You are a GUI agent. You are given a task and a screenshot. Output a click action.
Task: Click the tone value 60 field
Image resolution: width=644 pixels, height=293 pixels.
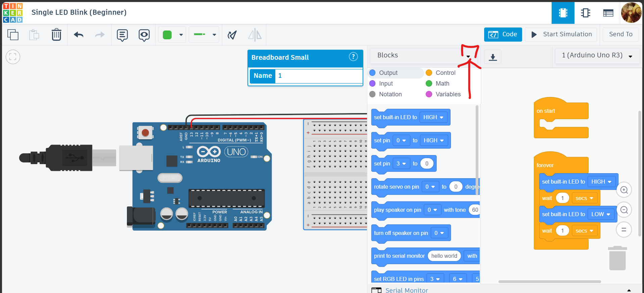click(474, 210)
